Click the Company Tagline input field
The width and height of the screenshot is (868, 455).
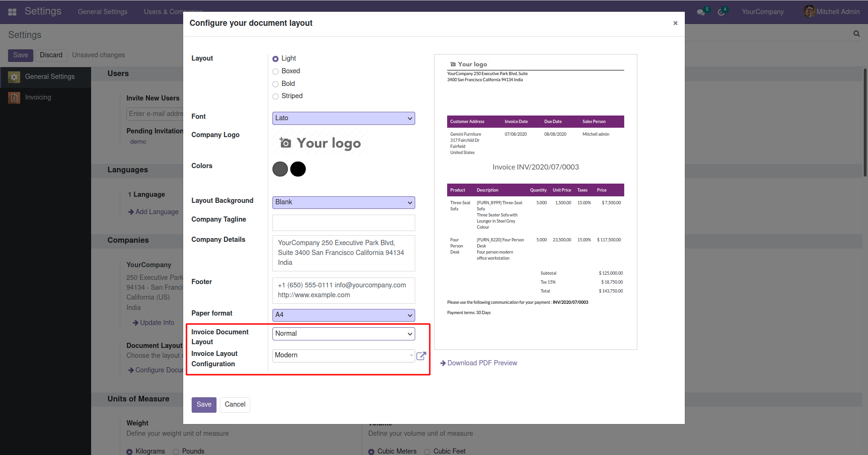[343, 223]
